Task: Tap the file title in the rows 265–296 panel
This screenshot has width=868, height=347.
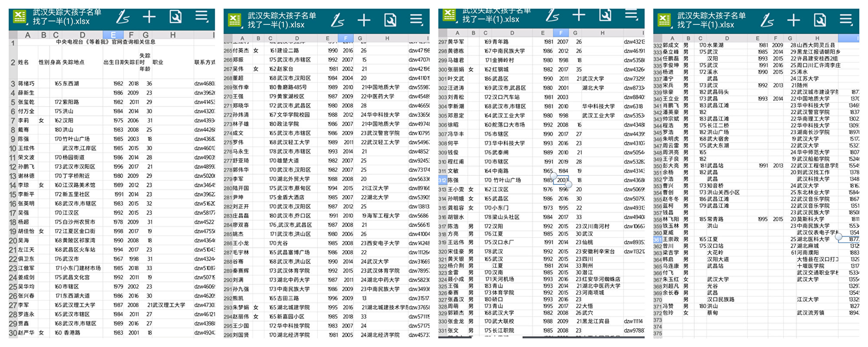Action: (282, 20)
